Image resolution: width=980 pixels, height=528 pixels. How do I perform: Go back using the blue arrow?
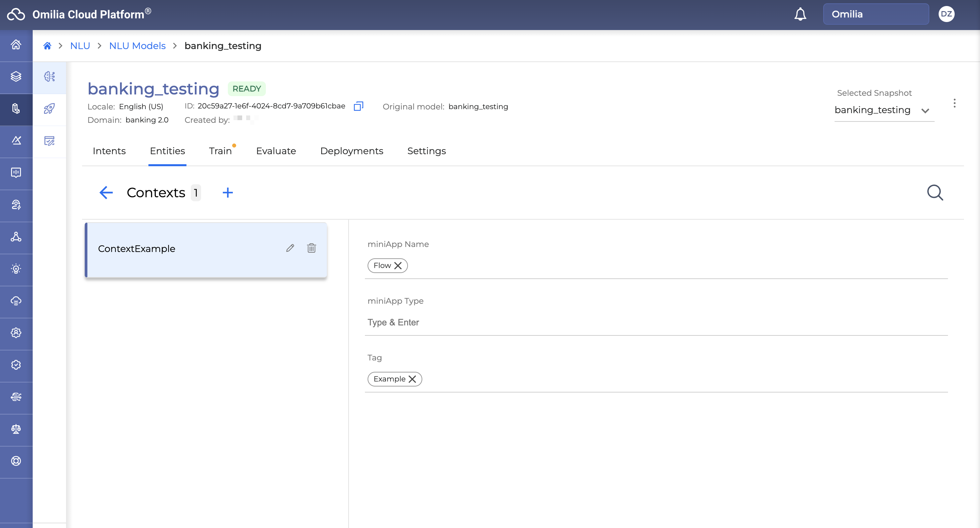[106, 193]
